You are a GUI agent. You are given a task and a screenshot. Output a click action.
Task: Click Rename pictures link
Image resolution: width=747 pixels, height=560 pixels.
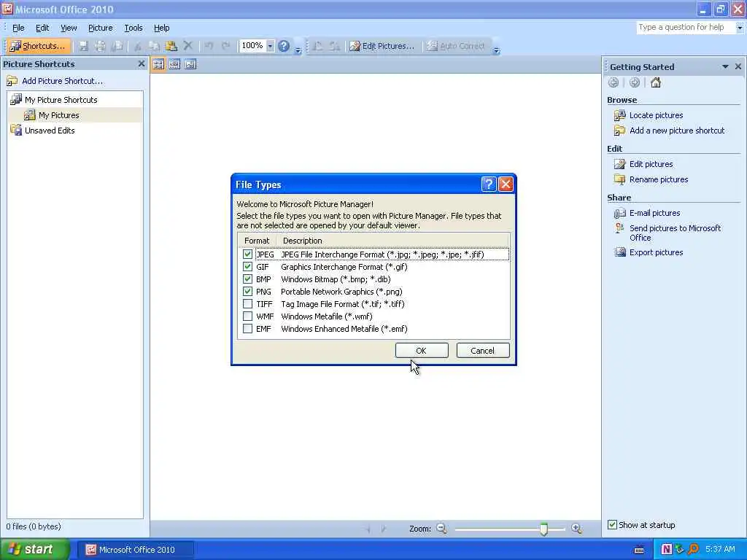(659, 179)
